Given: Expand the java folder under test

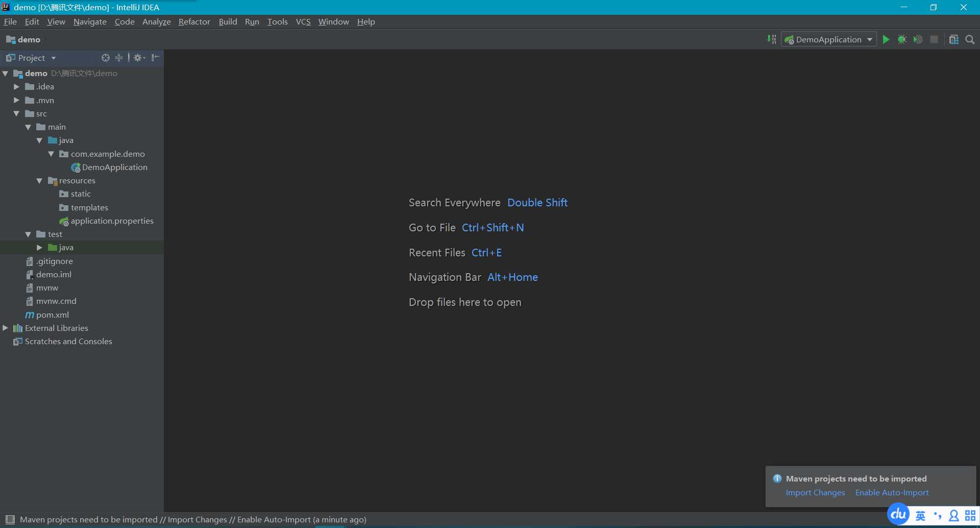Looking at the screenshot, I should point(39,247).
